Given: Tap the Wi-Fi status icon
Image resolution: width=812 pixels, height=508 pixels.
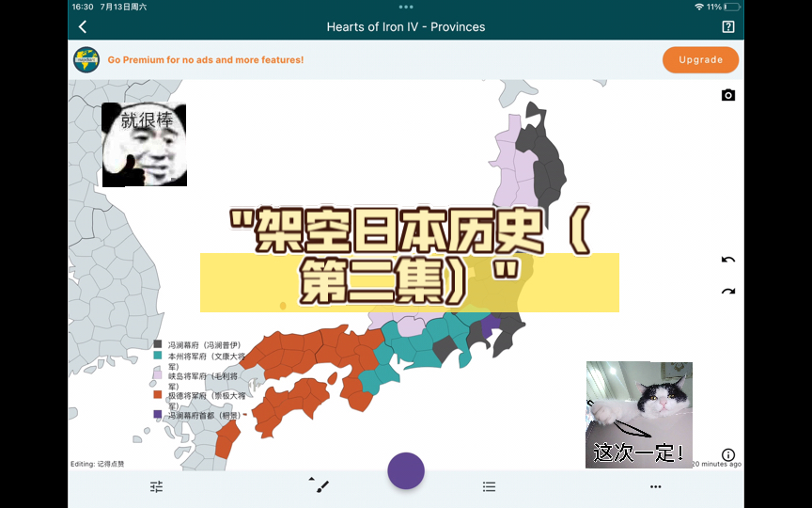Looking at the screenshot, I should coord(699,7).
